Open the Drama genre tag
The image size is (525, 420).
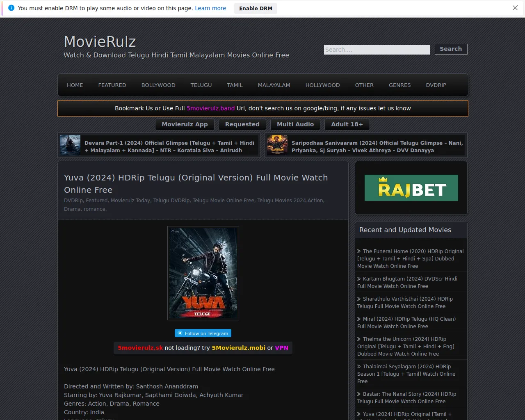(72, 209)
